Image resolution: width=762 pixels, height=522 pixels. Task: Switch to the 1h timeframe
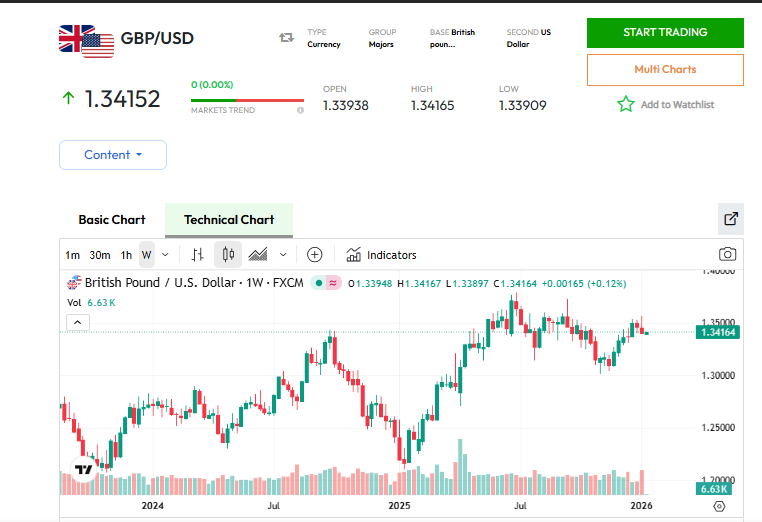(126, 255)
